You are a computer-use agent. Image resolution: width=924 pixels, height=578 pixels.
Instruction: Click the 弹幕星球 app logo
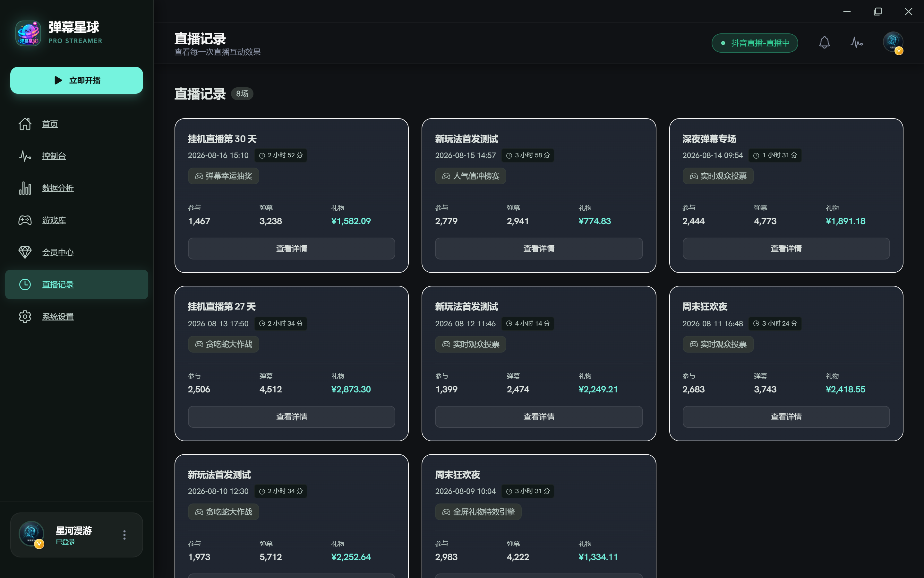(x=28, y=33)
